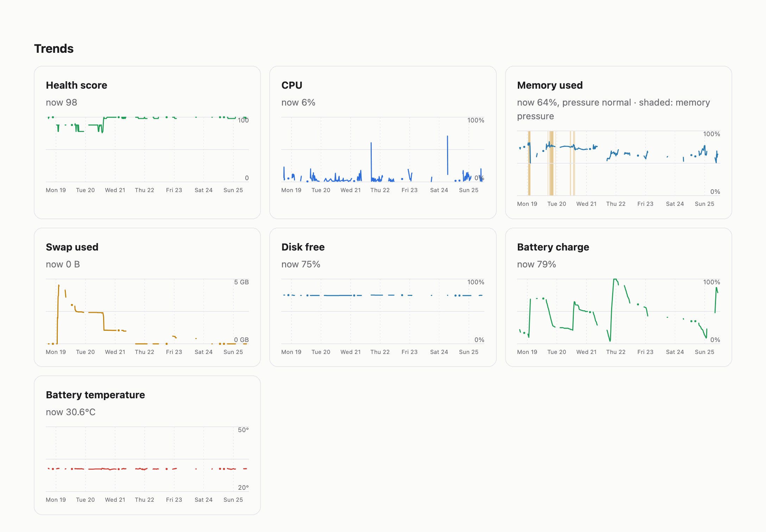Click the 20° axis label in Battery temperature
This screenshot has width=766, height=532.
(243, 488)
